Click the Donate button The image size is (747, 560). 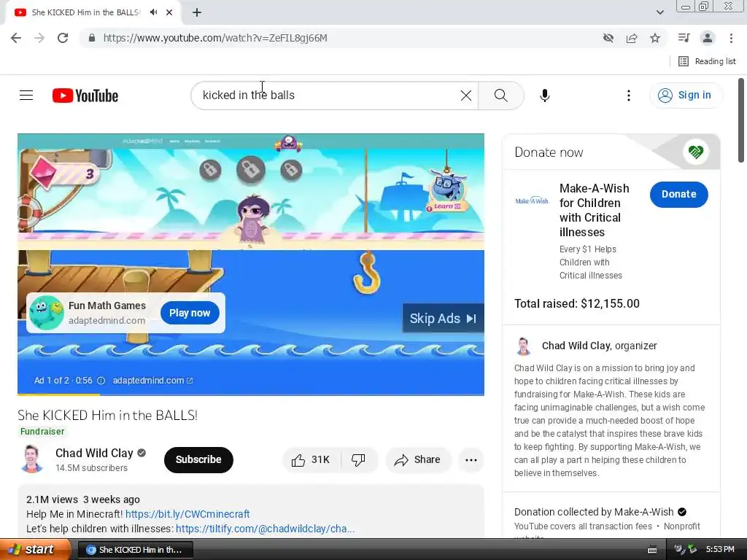(x=678, y=194)
